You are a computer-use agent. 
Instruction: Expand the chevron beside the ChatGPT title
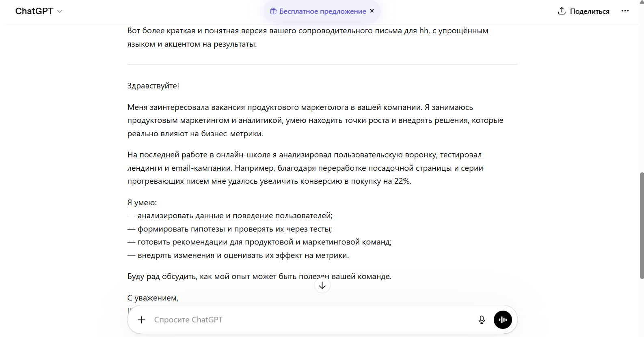pyautogui.click(x=60, y=11)
